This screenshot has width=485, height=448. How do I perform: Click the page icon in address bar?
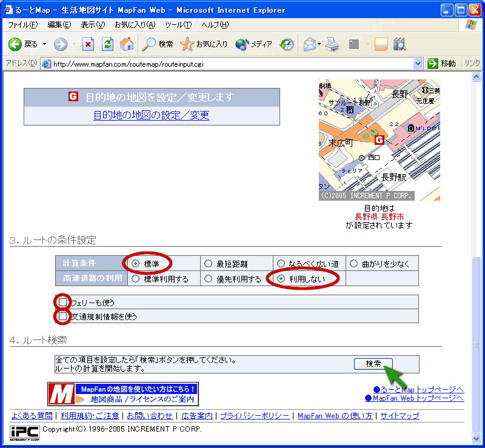pos(47,64)
